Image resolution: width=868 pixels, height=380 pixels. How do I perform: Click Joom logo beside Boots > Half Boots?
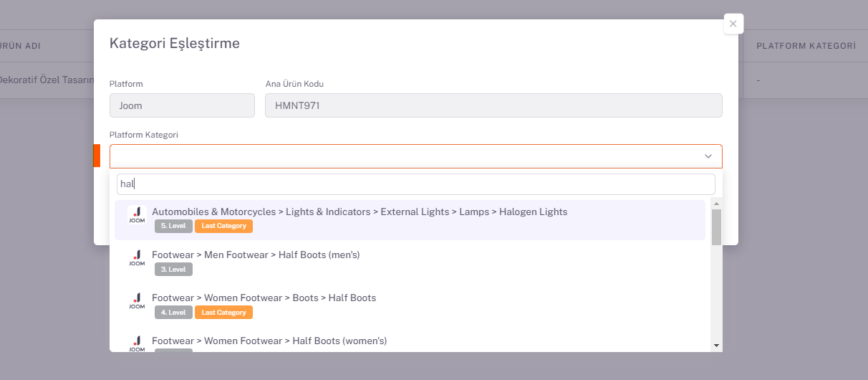(136, 301)
